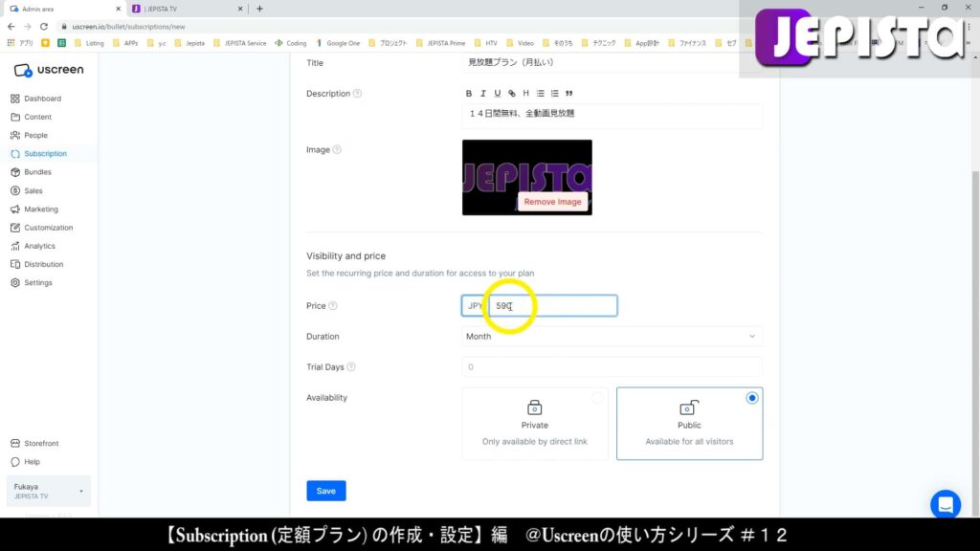Apply italic formatting in Description editor
This screenshot has width=980, height=551.
tap(483, 93)
